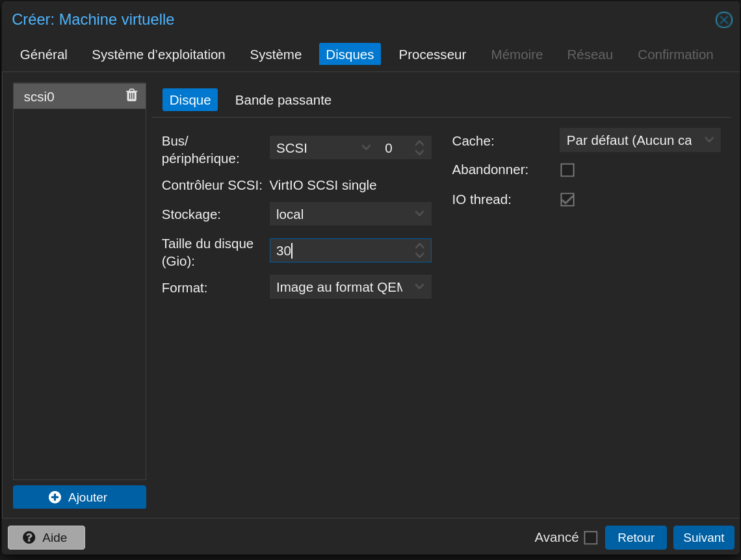Switch to the Bande passante tab
Image resolution: width=741 pixels, height=560 pixels.
[283, 100]
